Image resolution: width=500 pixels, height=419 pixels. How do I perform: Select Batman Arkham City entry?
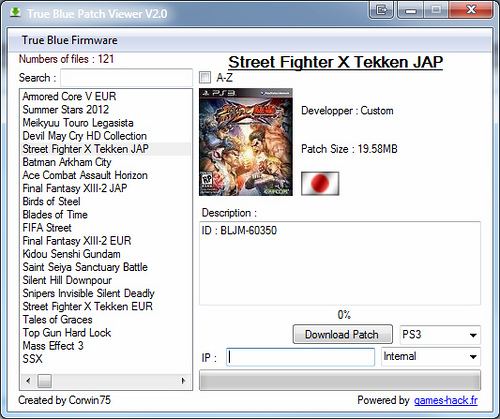coord(106,162)
